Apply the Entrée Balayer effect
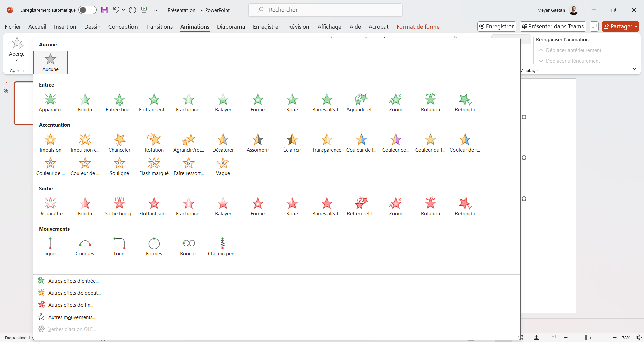Screen dimensions: 644x342 pos(223,103)
